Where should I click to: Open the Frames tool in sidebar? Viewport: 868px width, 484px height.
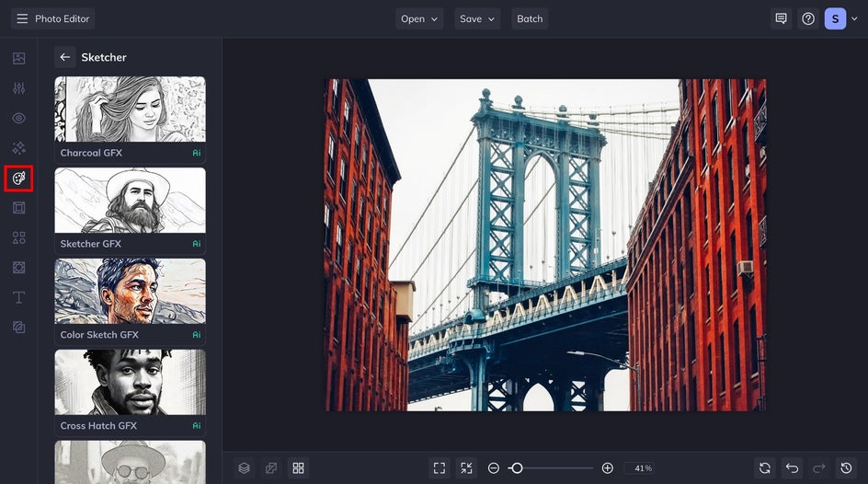(x=18, y=208)
